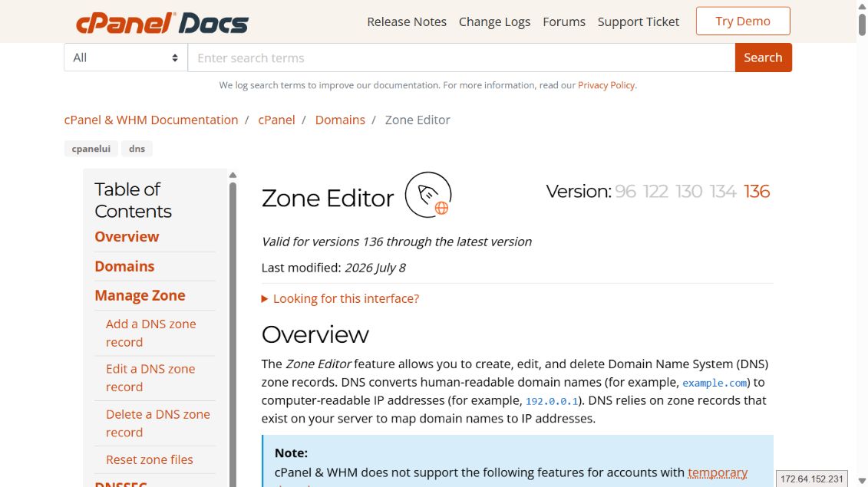Open Delete a DNS zone record entry

click(x=158, y=423)
